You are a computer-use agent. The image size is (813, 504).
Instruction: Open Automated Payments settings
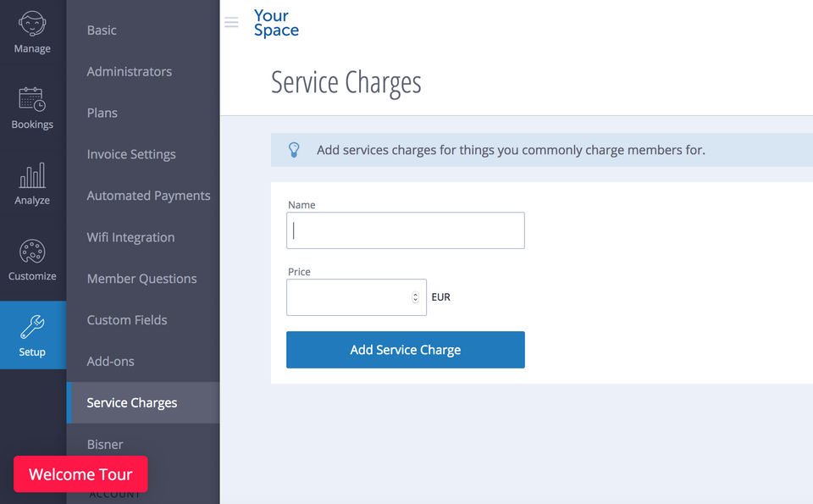(x=148, y=196)
